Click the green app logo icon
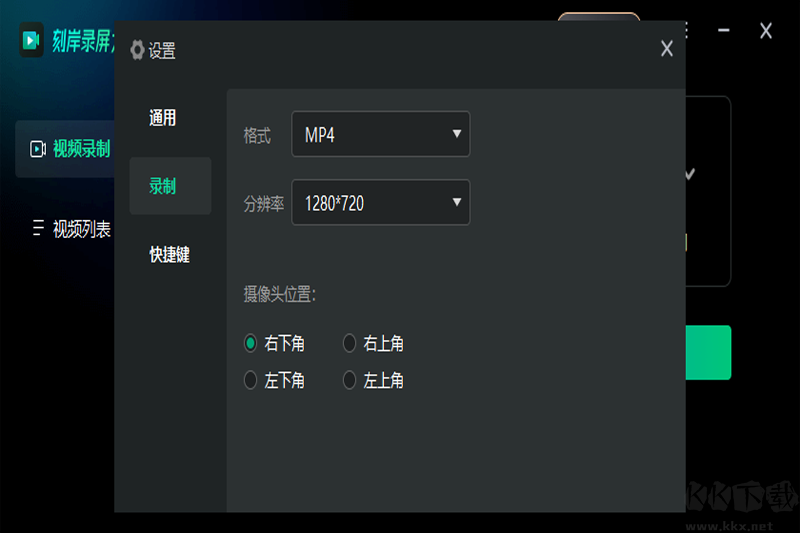 click(x=31, y=40)
